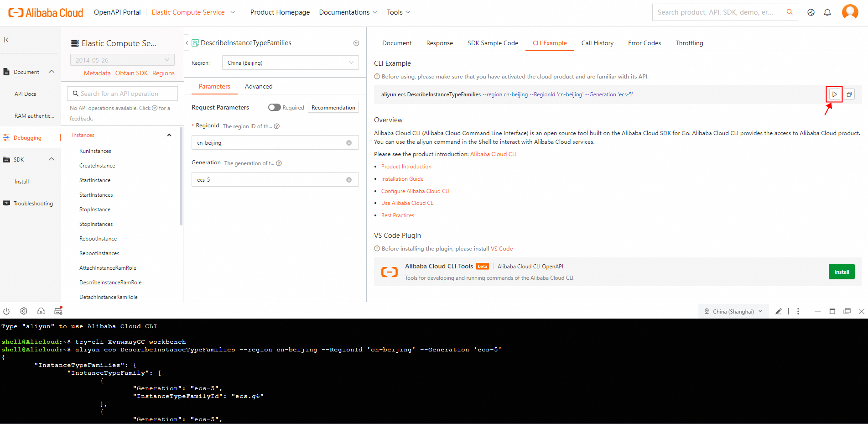868x424 pixels.
Task: Click the user avatar icon
Action: click(x=850, y=12)
